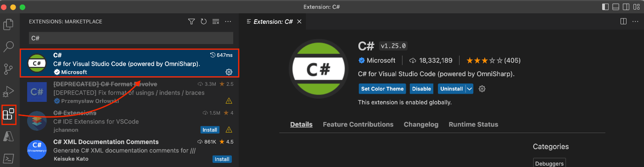Click 647ms activation time on C# entry
This screenshot has width=644, height=167.
(221, 55)
